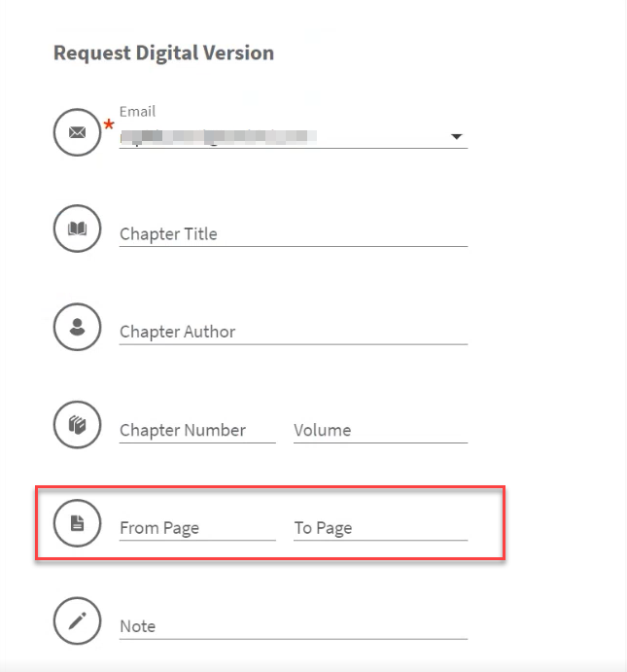Click the Request Digital Version heading
This screenshot has height=672, width=627.
163,53
